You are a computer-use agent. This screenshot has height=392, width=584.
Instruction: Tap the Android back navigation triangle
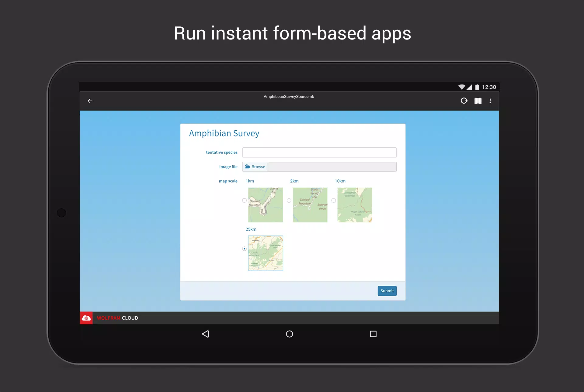click(206, 334)
